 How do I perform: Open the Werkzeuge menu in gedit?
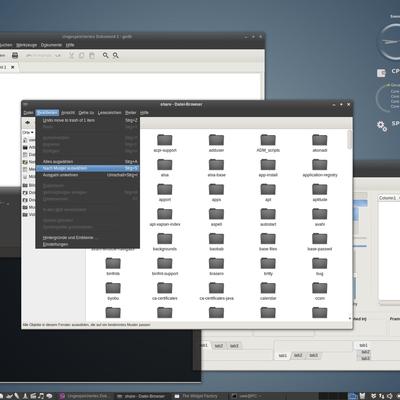click(27, 45)
